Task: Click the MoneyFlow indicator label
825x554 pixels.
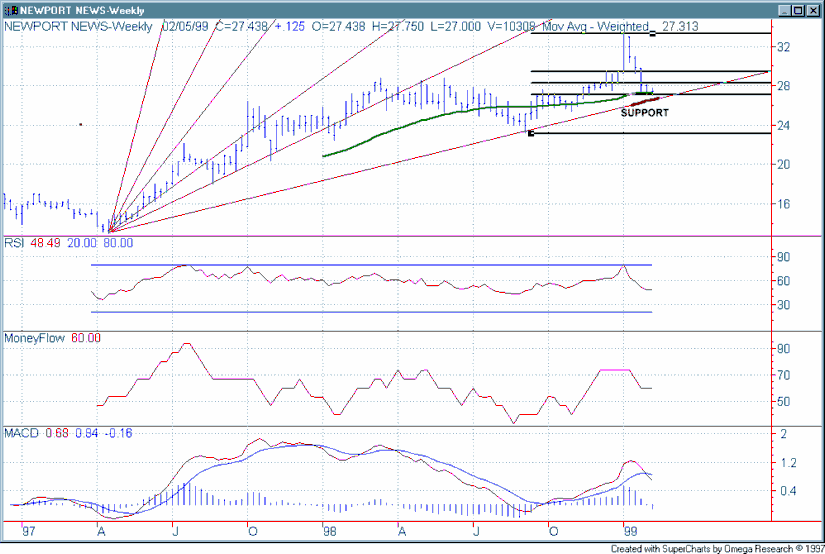Action: [x=34, y=338]
